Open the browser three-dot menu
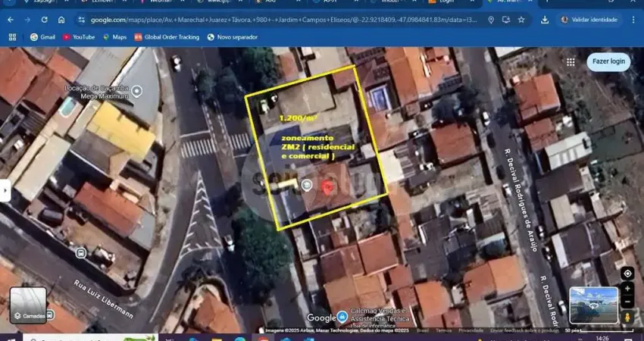This screenshot has width=644, height=341. 635,20
